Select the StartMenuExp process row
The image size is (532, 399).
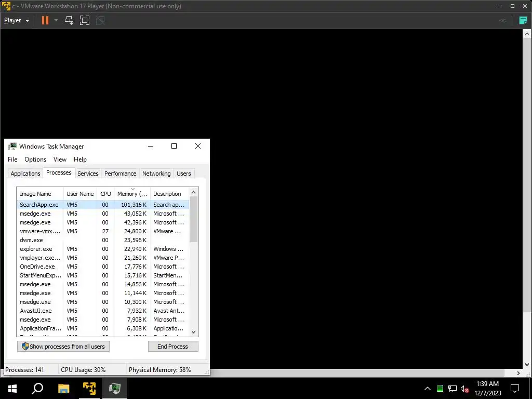[103, 275]
